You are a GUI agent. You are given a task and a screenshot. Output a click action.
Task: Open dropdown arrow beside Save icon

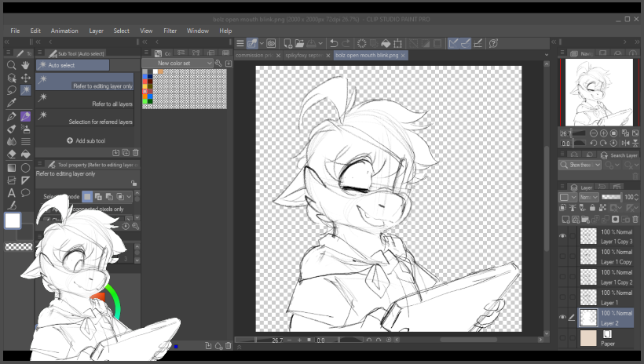pyautogui.click(x=320, y=43)
